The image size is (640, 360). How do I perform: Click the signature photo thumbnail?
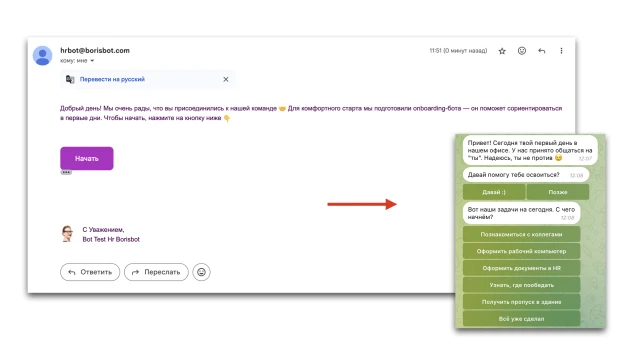(x=67, y=234)
